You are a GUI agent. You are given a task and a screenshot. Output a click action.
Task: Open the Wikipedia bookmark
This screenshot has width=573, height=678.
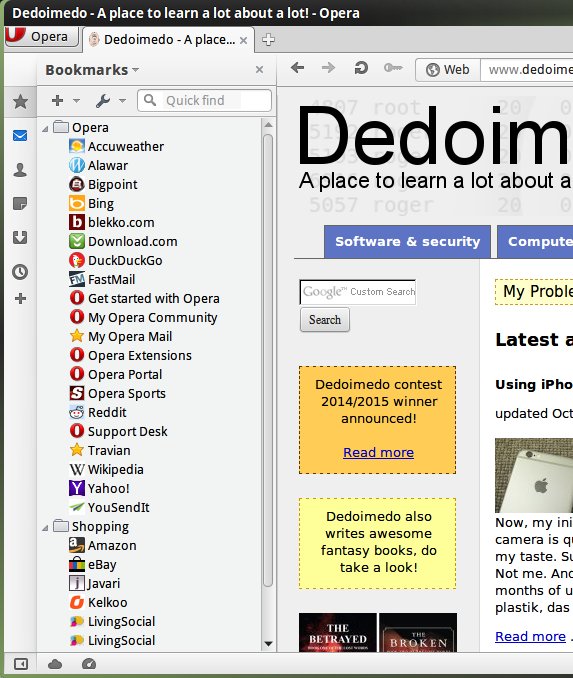(106, 470)
